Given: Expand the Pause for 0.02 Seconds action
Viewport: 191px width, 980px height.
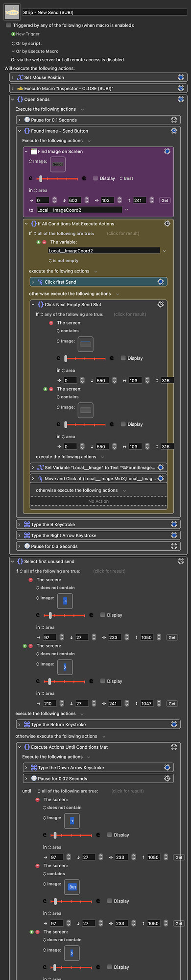Looking at the screenshot, I should (26, 778).
